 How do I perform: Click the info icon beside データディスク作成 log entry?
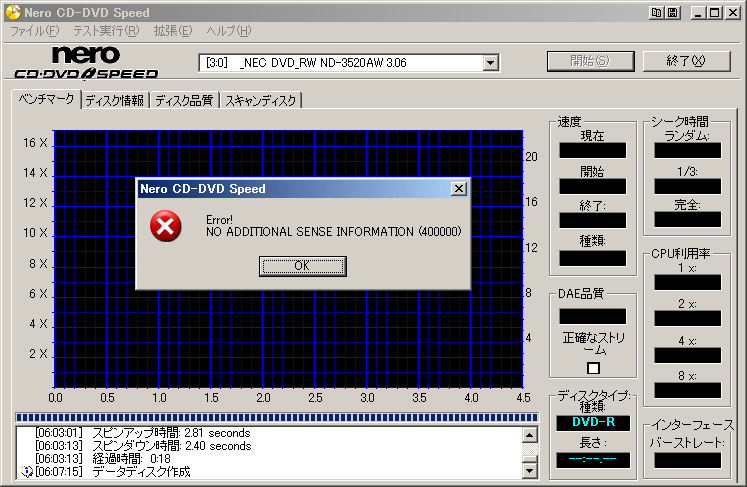pos(26,471)
